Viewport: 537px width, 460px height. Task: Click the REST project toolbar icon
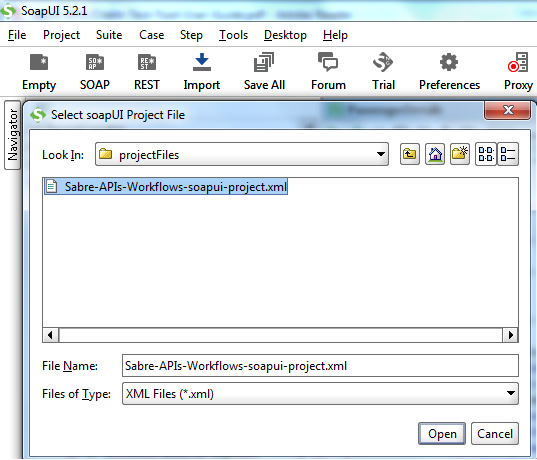pyautogui.click(x=147, y=62)
